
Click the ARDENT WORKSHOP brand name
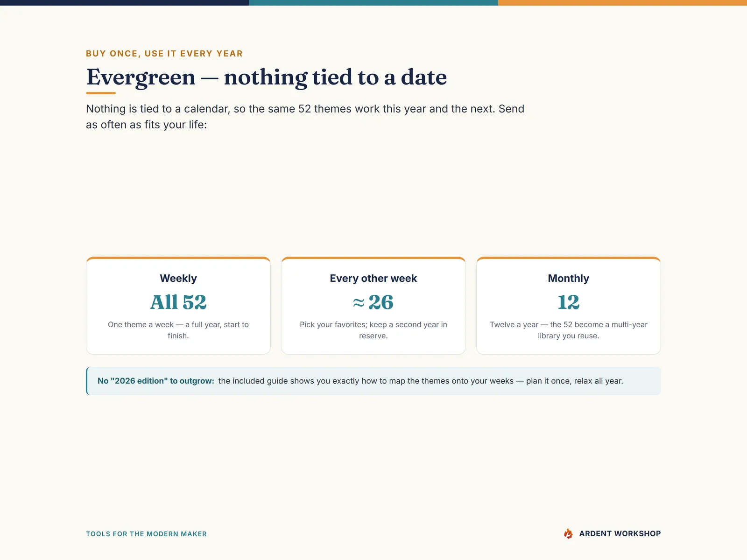(x=620, y=533)
